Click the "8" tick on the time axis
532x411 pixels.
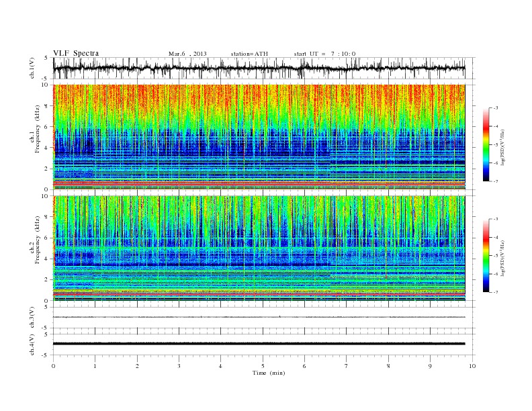(388, 366)
